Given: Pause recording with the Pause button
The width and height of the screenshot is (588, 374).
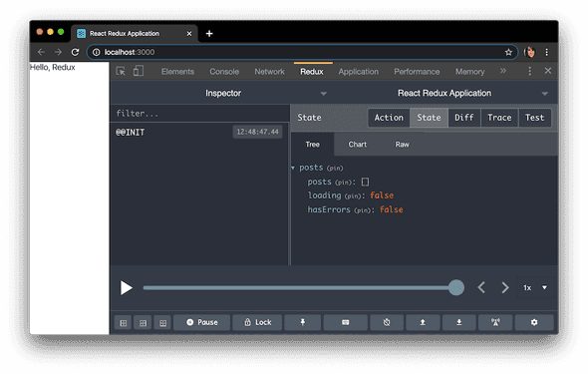Looking at the screenshot, I should click(201, 322).
